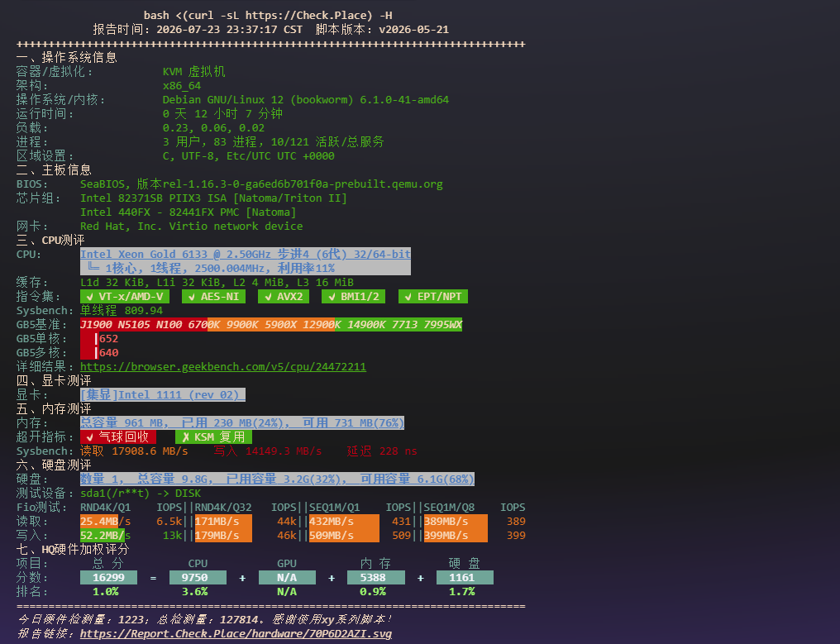Open the Report.Check.Place hardware report link
The image size is (840, 644).
[236, 634]
